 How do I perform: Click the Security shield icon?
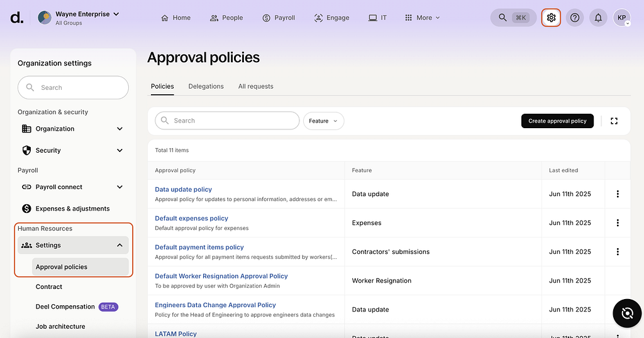tap(26, 151)
